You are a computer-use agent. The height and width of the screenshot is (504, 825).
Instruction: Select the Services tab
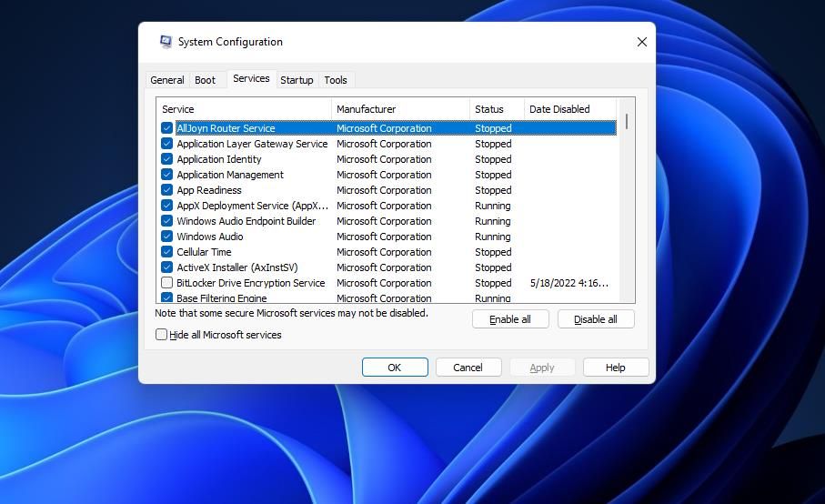(x=251, y=78)
